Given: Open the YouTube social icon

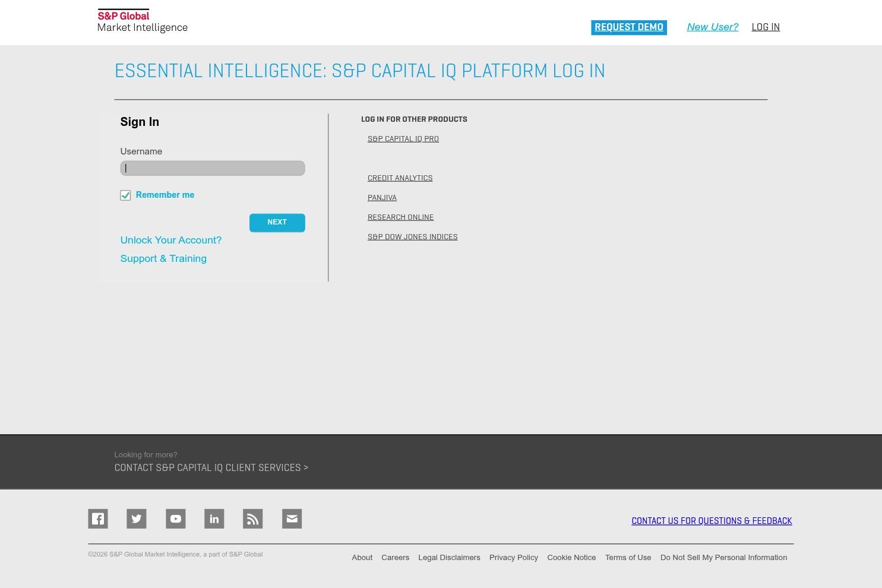Looking at the screenshot, I should [x=176, y=519].
